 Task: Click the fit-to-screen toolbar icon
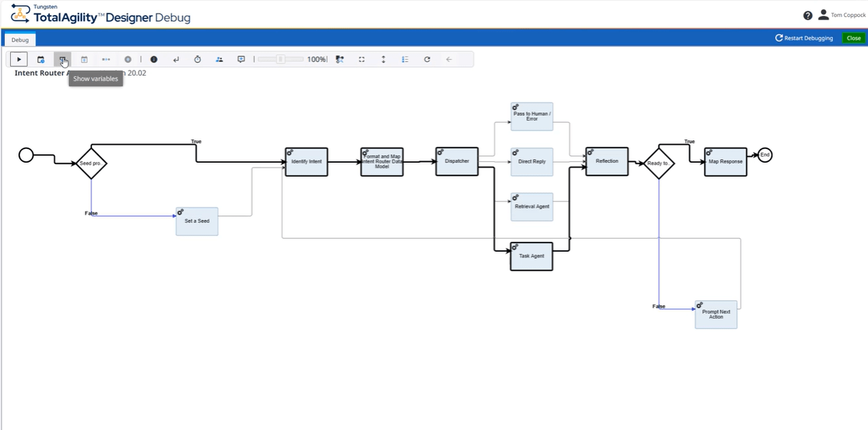(362, 59)
